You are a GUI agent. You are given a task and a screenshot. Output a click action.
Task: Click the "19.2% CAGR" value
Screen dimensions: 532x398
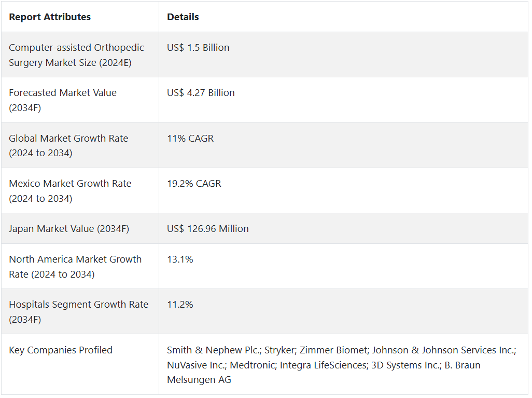tap(194, 184)
